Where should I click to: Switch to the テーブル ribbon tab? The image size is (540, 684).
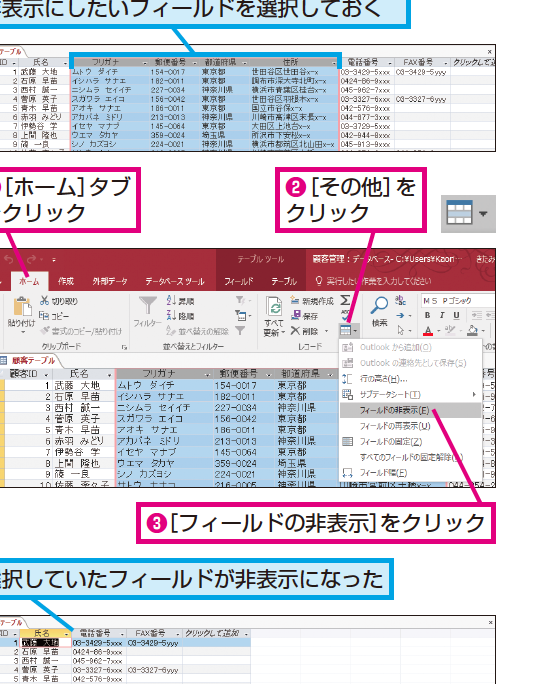point(284,281)
